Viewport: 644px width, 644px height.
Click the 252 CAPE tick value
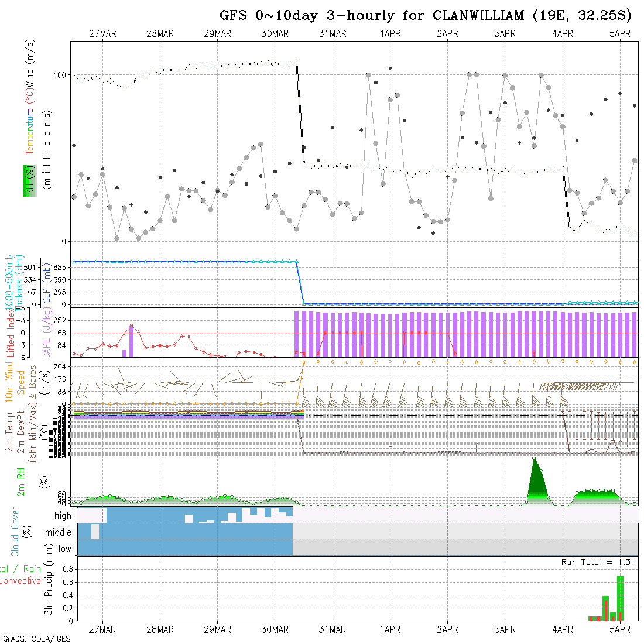[60, 321]
